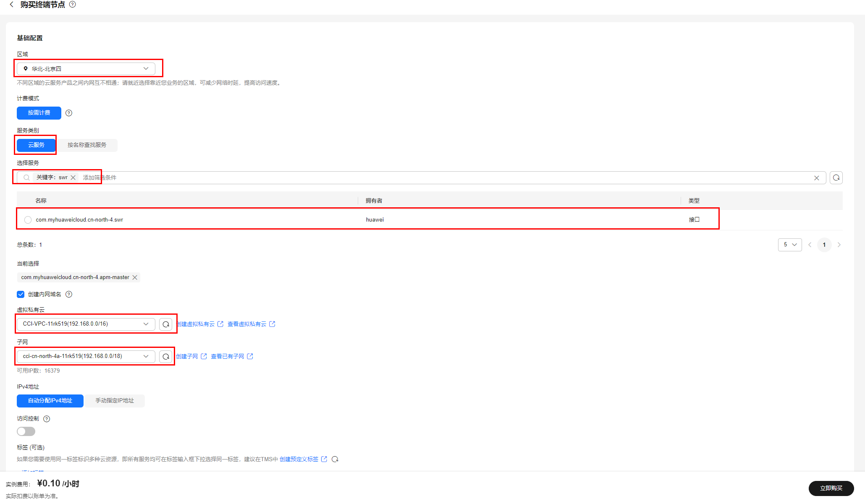865x504 pixels.
Task: Select 手动指定IP地址 option
Action: pos(115,401)
